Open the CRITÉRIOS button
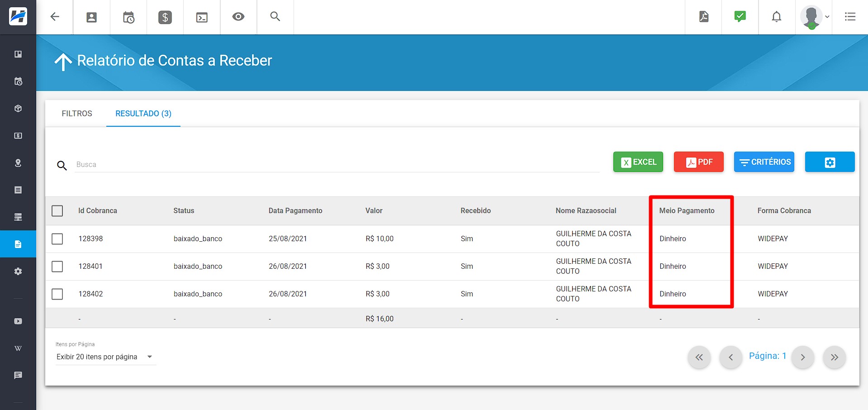 [x=764, y=162]
